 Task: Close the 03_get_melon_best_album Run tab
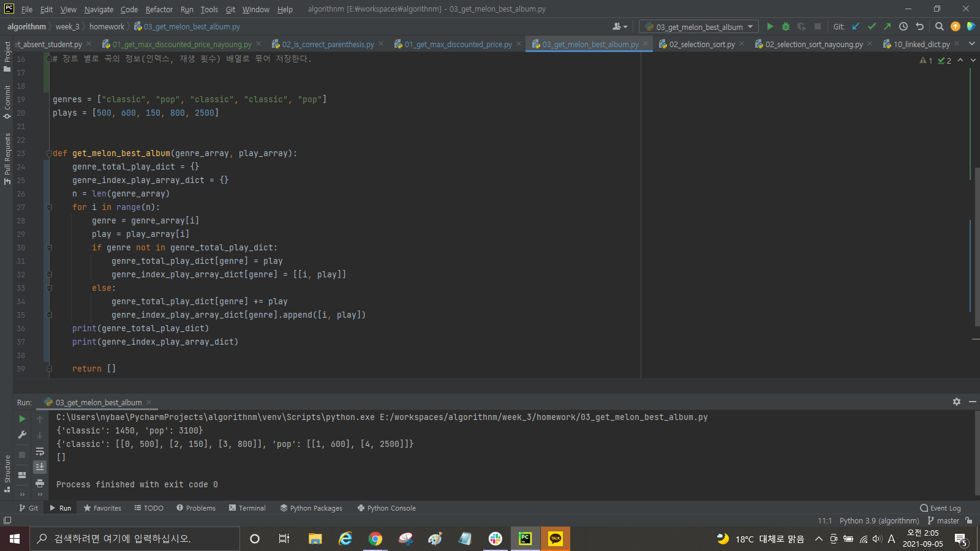[149, 402]
